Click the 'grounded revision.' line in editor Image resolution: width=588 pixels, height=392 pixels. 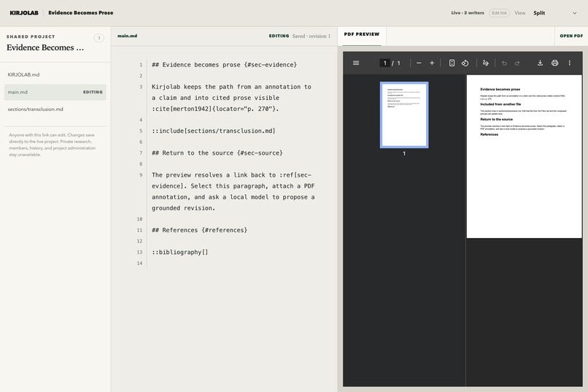click(183, 208)
